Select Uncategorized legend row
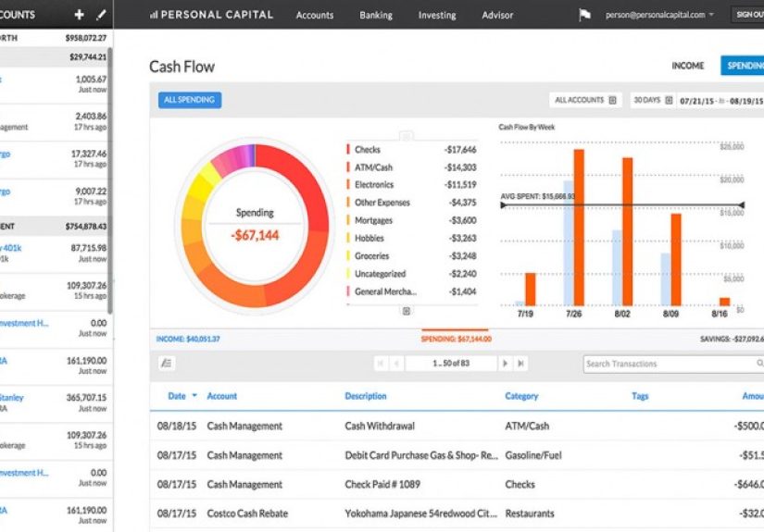 click(x=412, y=274)
